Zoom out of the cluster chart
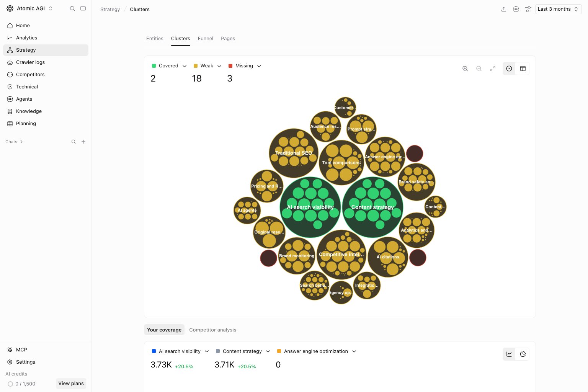 coord(479,69)
